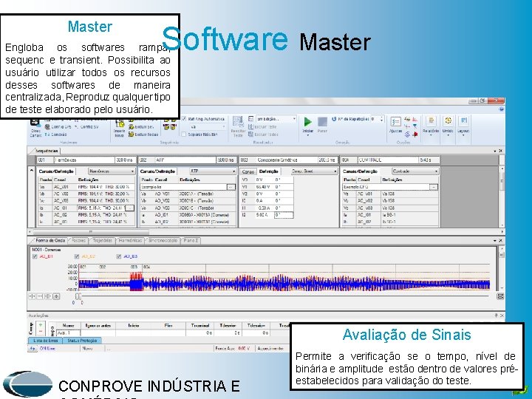The height and width of the screenshot is (399, 532).
Task: Open the Sequências panel options arrow
Action: [x=494, y=151]
